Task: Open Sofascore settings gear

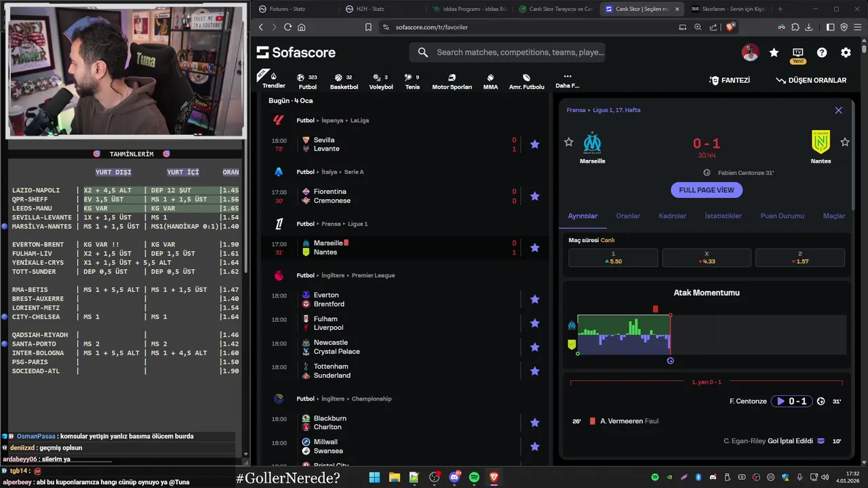Action: (846, 52)
